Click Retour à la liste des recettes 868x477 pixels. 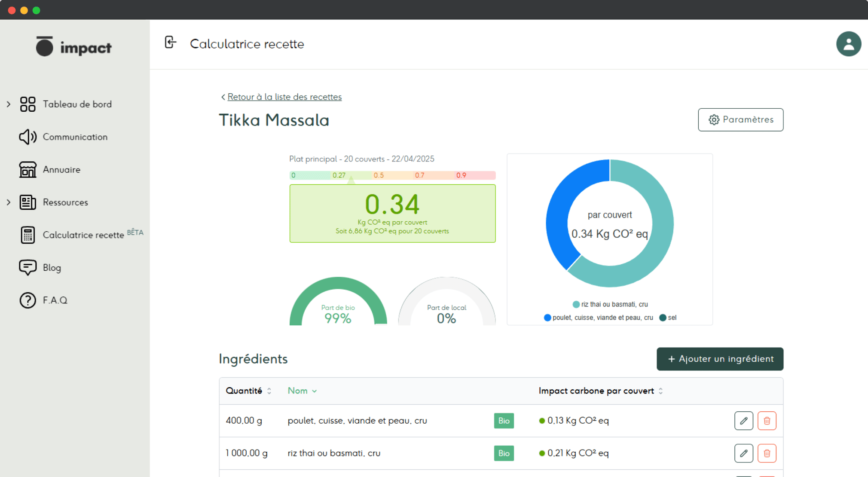pyautogui.click(x=284, y=97)
